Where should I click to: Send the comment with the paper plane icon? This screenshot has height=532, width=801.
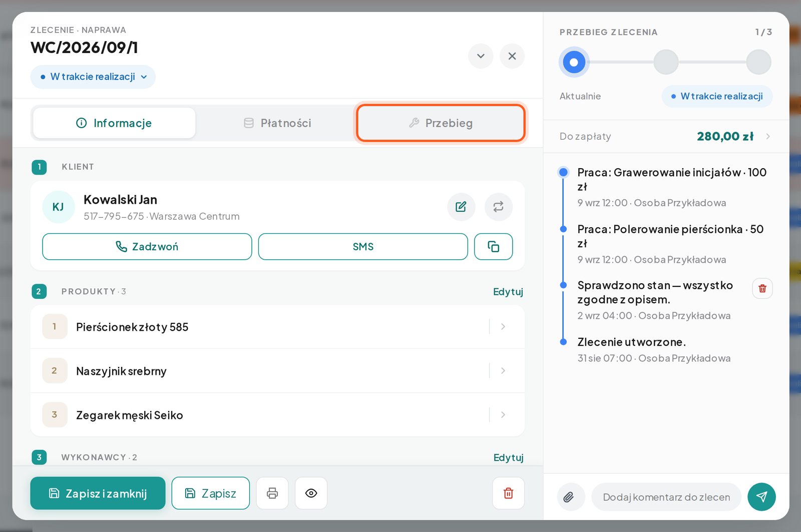[762, 497]
